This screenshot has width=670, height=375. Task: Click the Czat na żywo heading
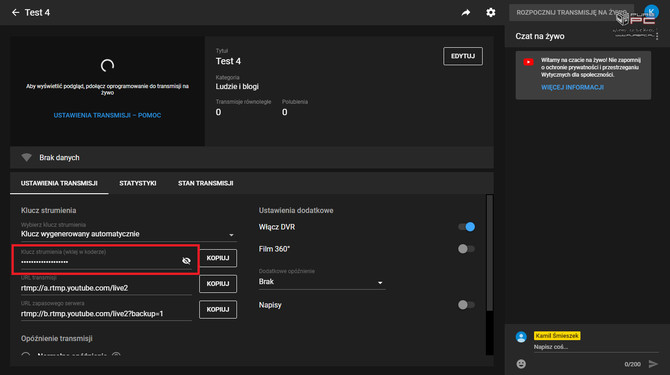click(x=540, y=36)
